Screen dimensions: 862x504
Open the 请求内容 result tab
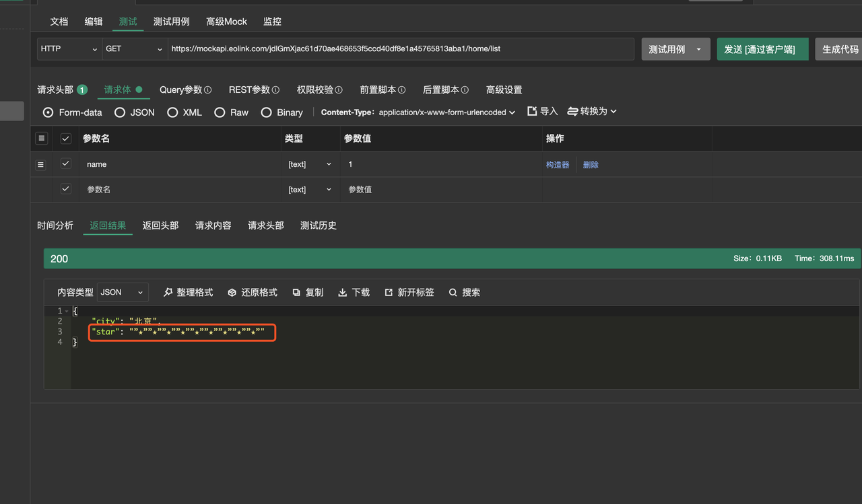pos(213,225)
